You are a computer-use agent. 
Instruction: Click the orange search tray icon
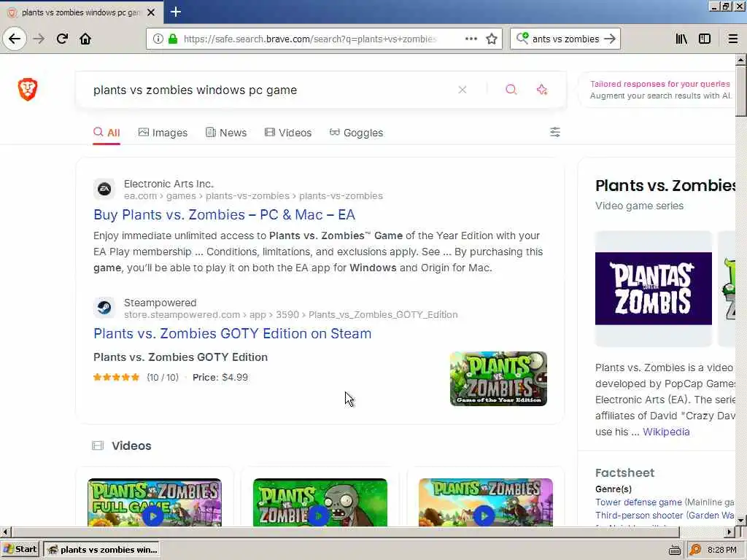[x=695, y=550]
